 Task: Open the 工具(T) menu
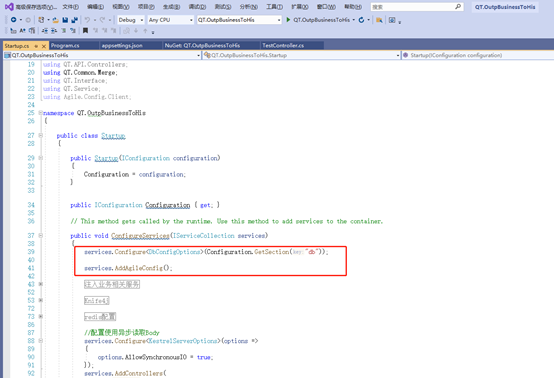[275, 7]
